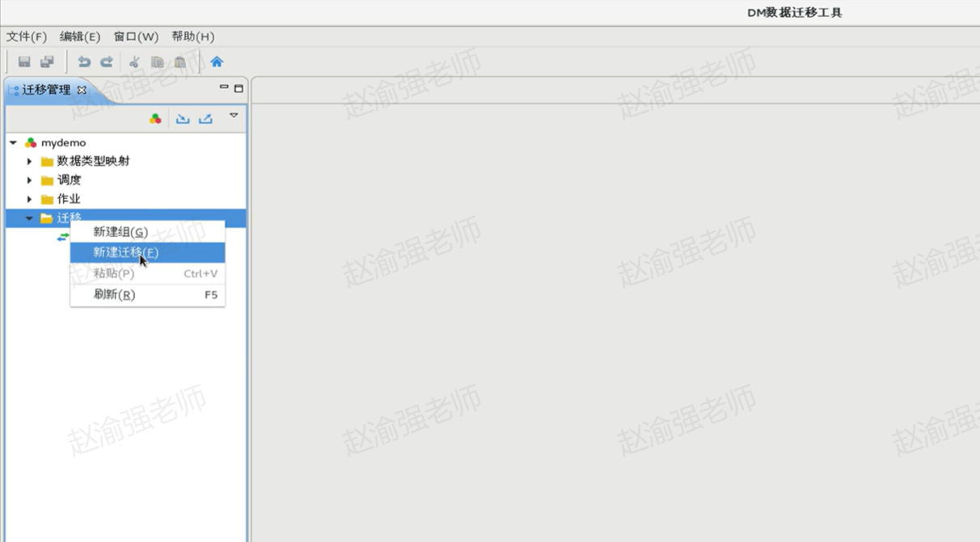Choose 刷新(R) from context menu

click(148, 294)
